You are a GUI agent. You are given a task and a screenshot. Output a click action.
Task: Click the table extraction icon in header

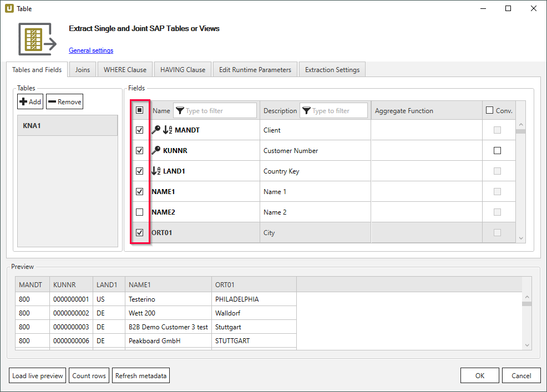[37, 39]
